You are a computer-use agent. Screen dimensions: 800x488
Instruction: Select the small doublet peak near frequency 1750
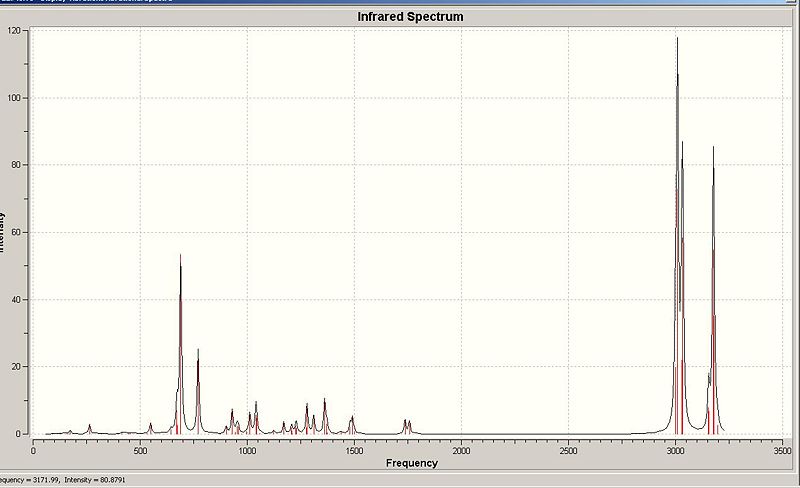[x=407, y=427]
